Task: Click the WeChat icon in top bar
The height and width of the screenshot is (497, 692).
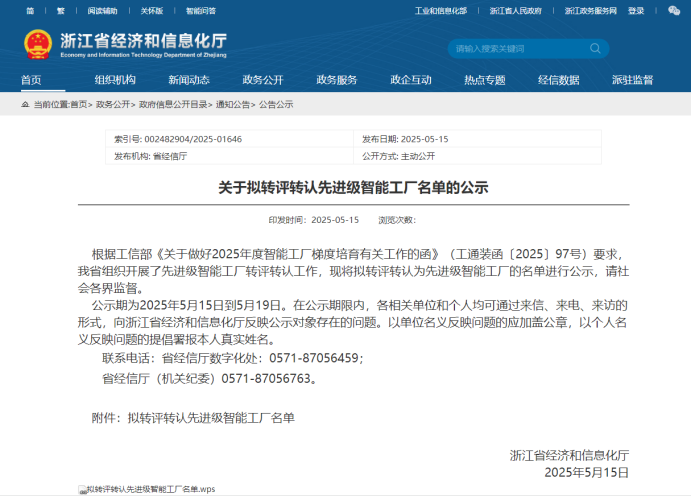Action: click(x=673, y=11)
